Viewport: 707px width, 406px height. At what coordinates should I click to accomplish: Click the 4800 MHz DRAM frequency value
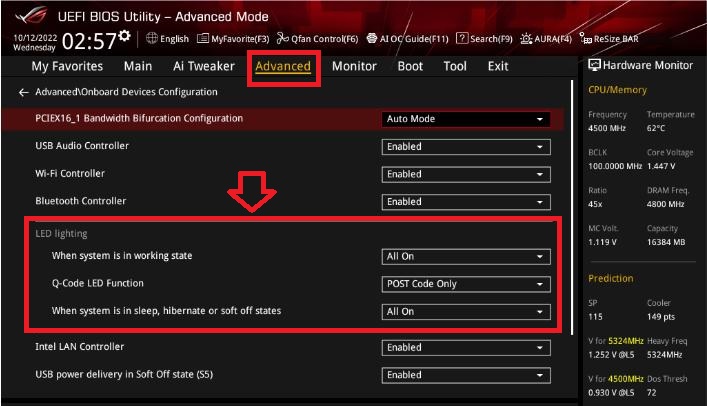tap(666, 204)
